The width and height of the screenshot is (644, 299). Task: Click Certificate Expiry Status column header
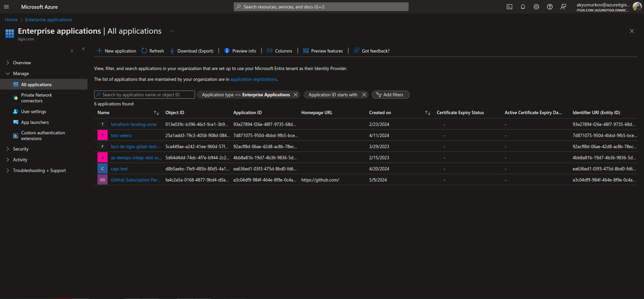[460, 112]
